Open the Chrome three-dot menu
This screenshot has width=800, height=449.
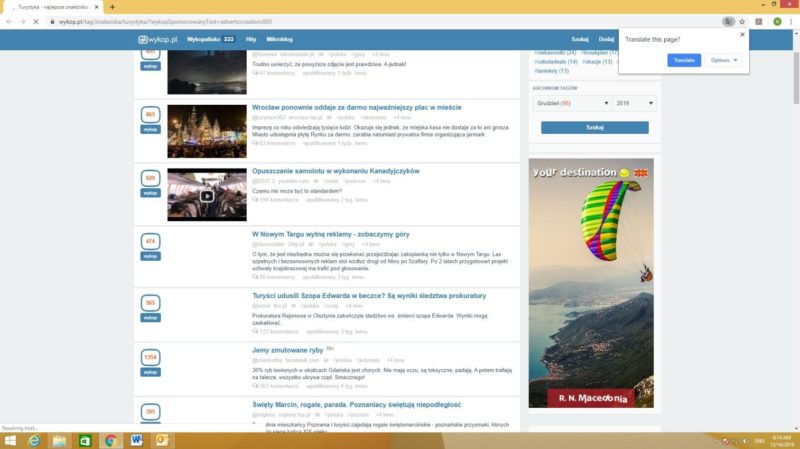(x=791, y=21)
